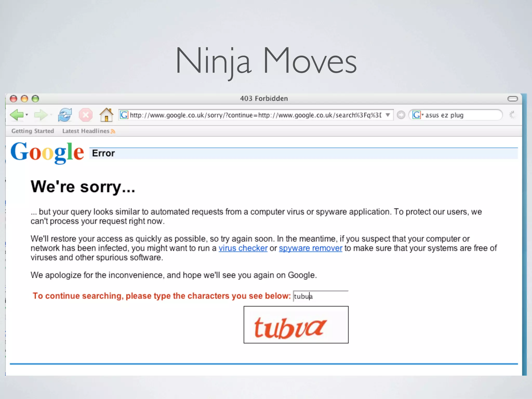Go to the Home page icon
Viewport: 532px width, 399px height.
pyautogui.click(x=107, y=115)
